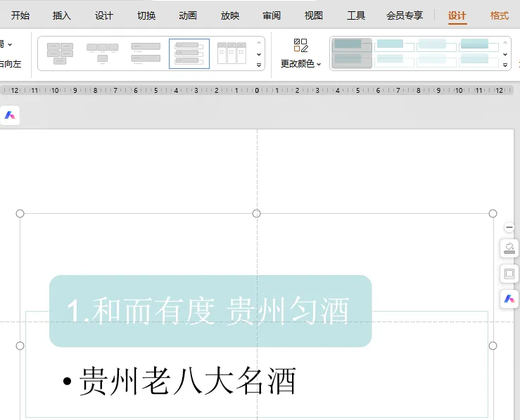Select the orange SmartArt 设计 tab

point(457,15)
